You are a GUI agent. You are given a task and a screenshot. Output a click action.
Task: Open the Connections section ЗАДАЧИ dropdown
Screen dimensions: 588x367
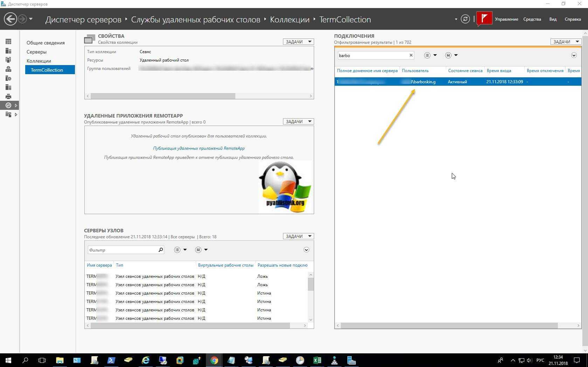[566, 42]
